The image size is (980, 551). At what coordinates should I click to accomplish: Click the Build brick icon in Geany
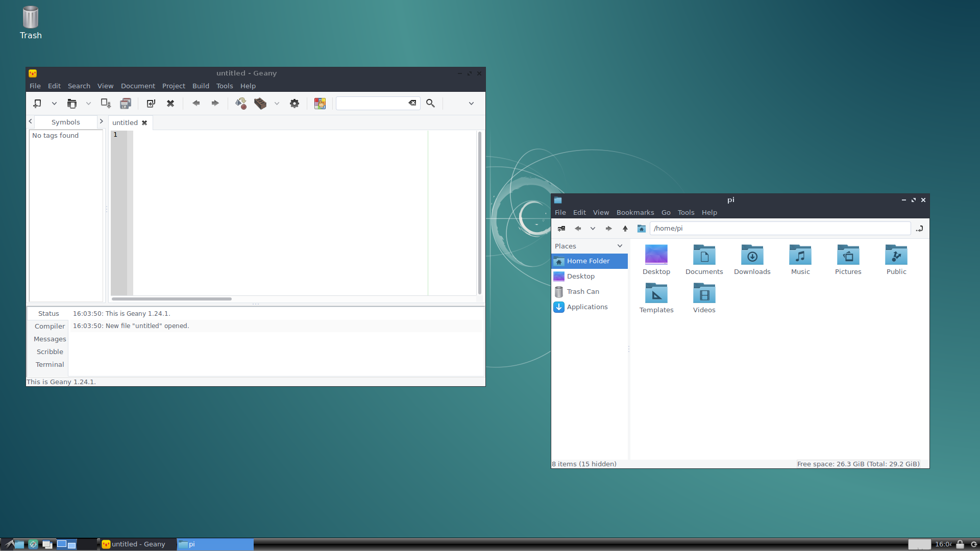(x=260, y=104)
